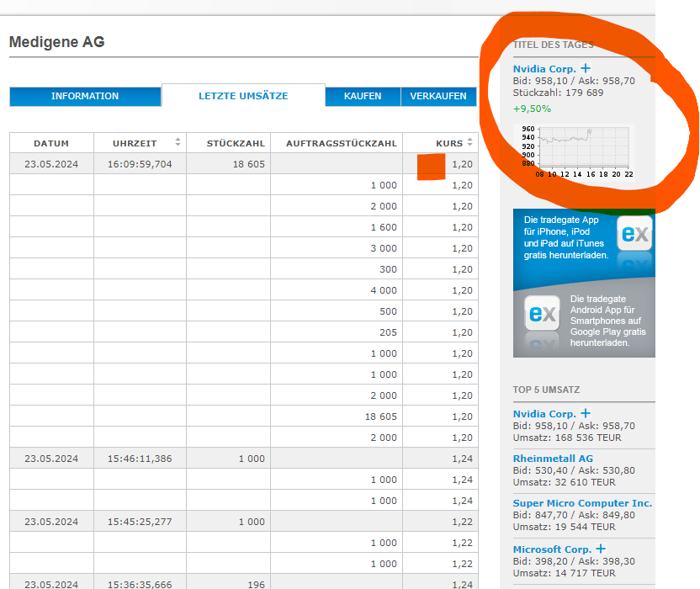Select the TOP 5 UMSATZ heading
The height and width of the screenshot is (589, 700).
(546, 390)
